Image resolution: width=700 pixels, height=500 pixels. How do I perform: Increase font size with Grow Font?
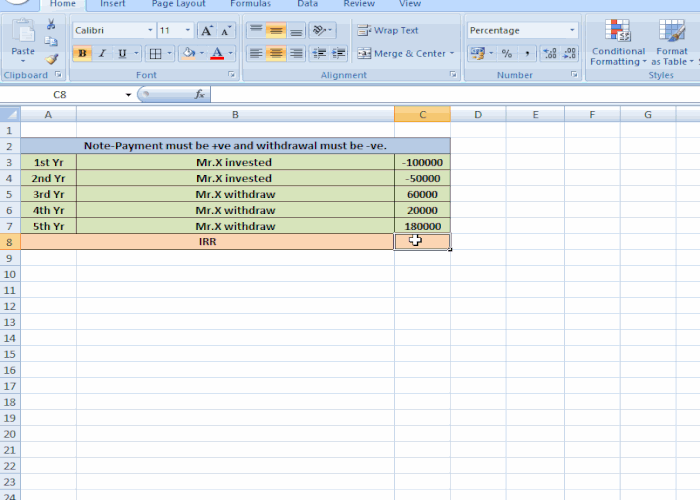[206, 31]
